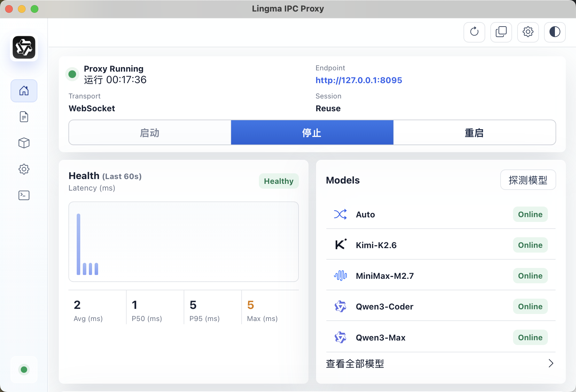Screen dimensions: 576x392
Task: Click the Avg (ms) value 2
Action: point(77,305)
